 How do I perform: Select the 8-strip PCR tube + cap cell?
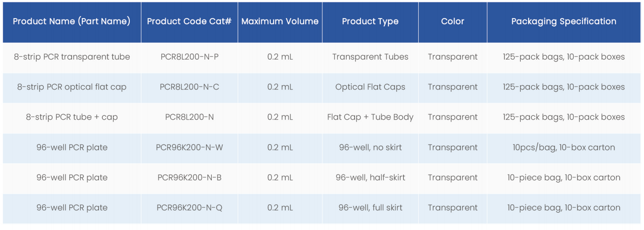pyautogui.click(x=72, y=117)
